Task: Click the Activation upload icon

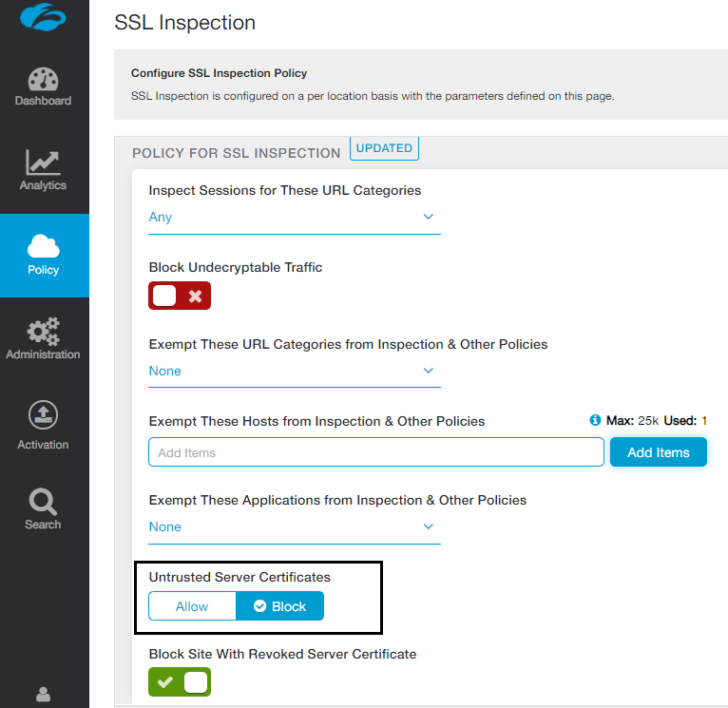Action: pyautogui.click(x=43, y=415)
